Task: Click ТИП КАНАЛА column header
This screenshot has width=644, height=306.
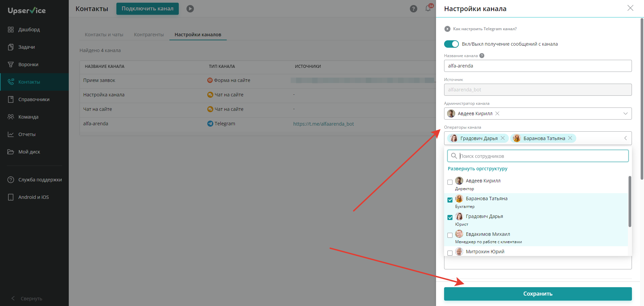Action: (222, 67)
